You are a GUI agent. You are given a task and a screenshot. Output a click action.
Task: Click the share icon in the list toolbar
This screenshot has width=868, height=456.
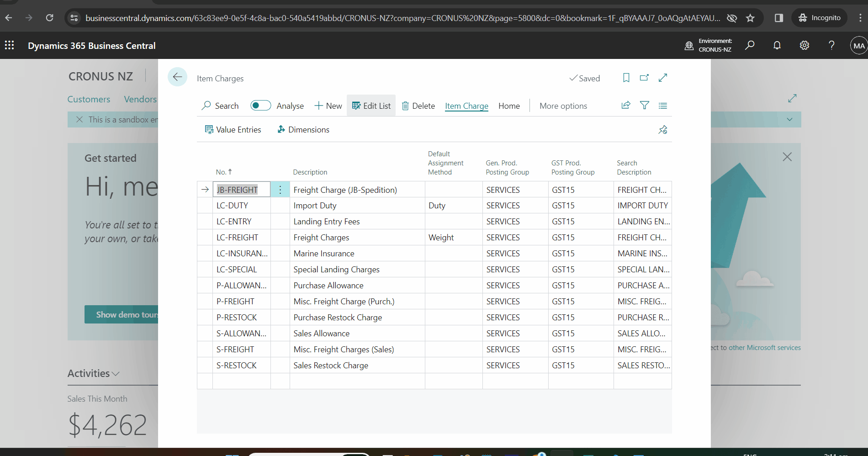626,106
